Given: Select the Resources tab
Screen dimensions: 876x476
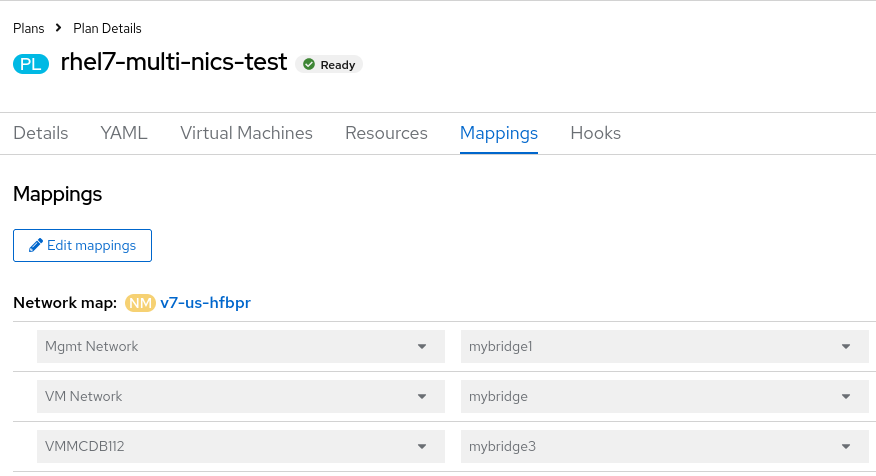Looking at the screenshot, I should pyautogui.click(x=386, y=133).
